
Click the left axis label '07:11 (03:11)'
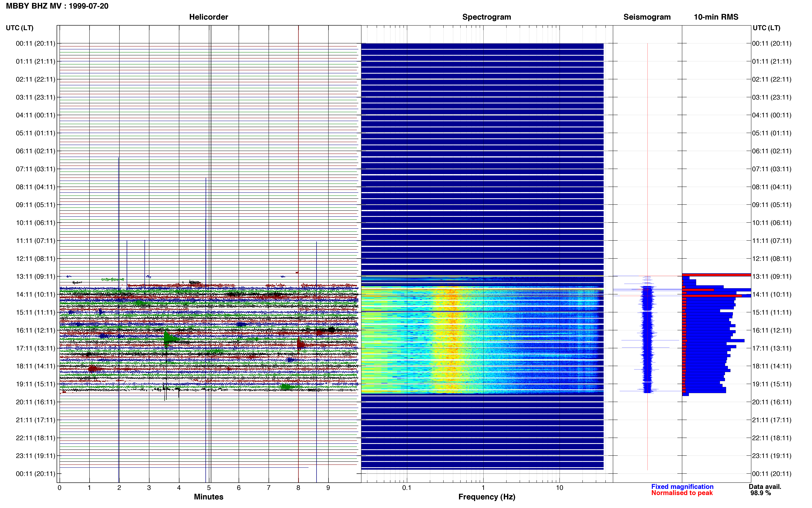click(x=36, y=169)
